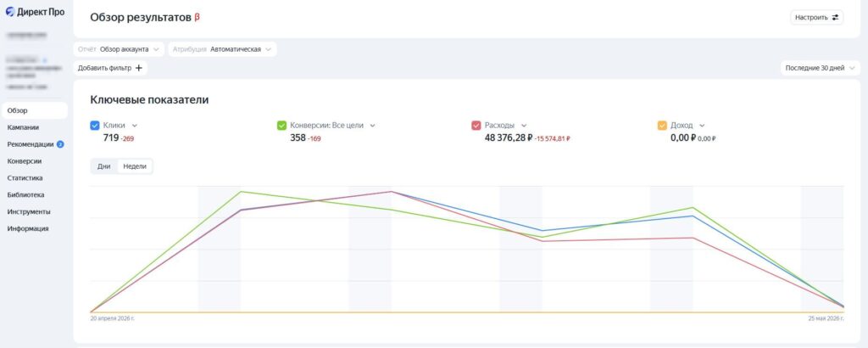Toggle the orange Доход checkbox

[x=662, y=126]
